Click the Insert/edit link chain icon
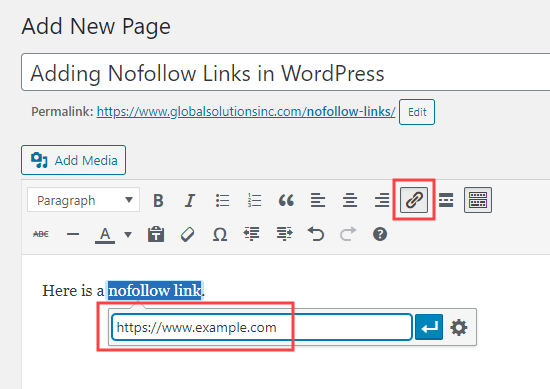Viewport: 550px width, 389px height. pyautogui.click(x=414, y=200)
